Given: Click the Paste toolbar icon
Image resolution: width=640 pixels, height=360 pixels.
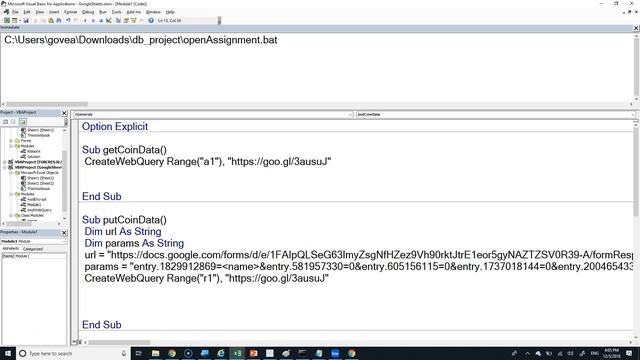Looking at the screenshot, I should [51, 20].
